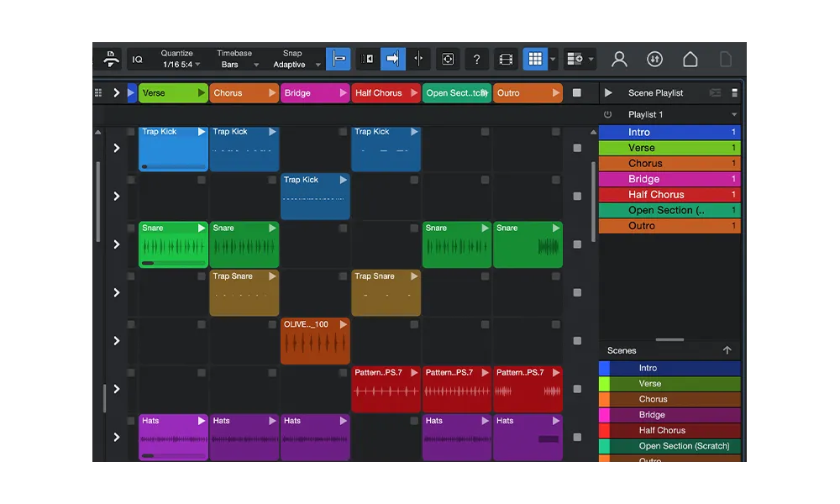Select Bridge in the Scene Playlist
The width and height of the screenshot is (840, 504).
[x=669, y=179]
